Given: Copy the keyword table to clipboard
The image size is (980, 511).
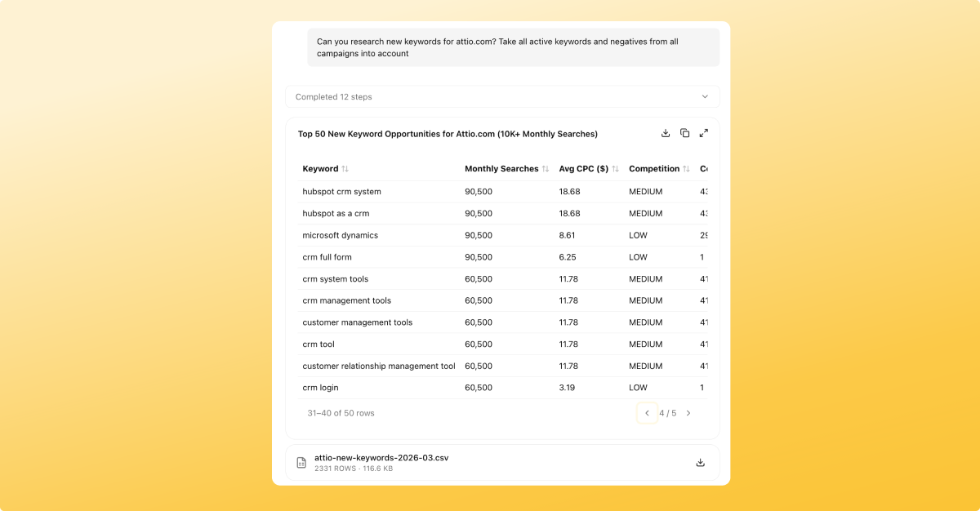Looking at the screenshot, I should coord(684,133).
